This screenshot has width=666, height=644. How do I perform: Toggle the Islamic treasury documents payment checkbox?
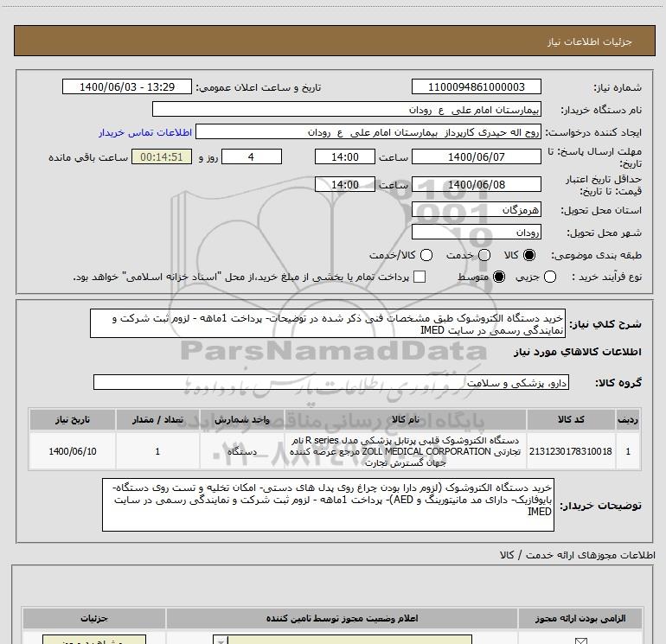419,277
